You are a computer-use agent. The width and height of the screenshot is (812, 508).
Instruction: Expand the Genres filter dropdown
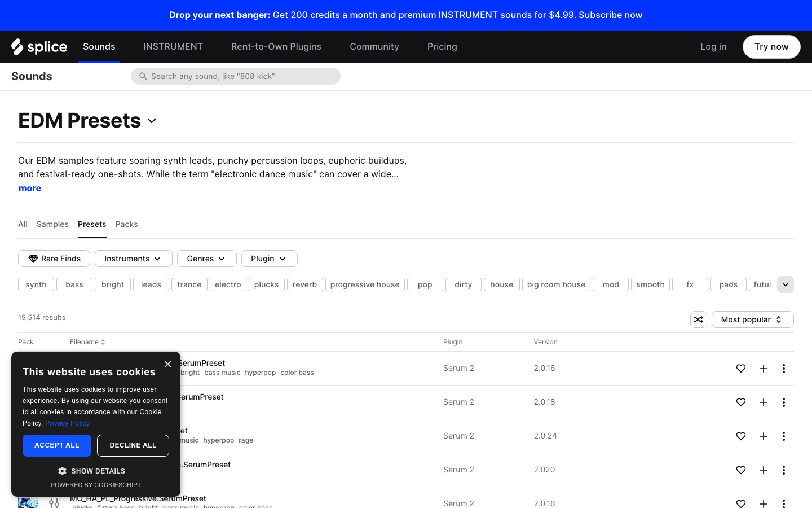pyautogui.click(x=207, y=259)
